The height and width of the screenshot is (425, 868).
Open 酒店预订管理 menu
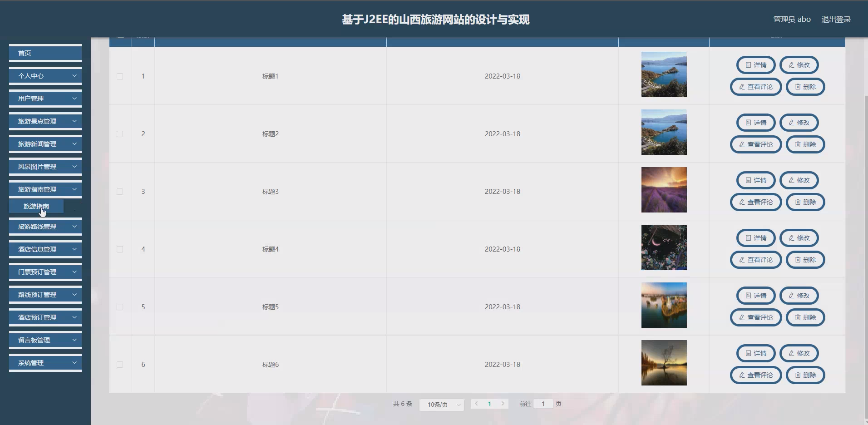45,317
